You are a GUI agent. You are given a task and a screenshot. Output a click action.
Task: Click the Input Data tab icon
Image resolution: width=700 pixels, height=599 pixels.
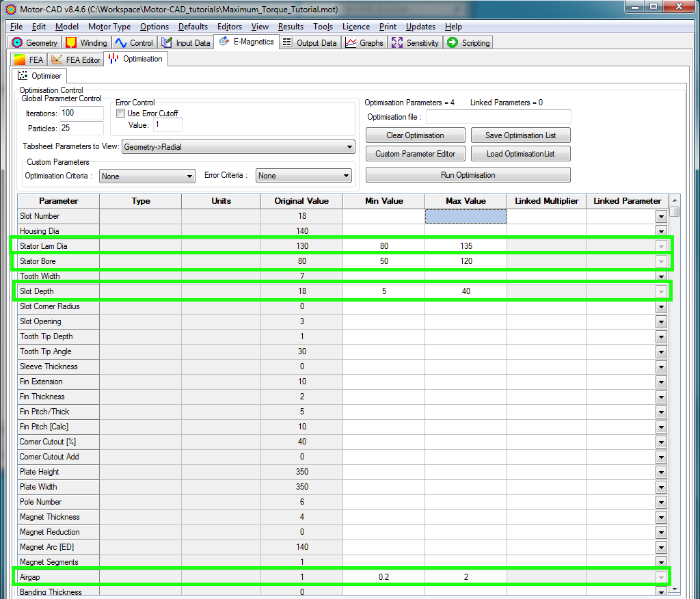click(x=167, y=43)
